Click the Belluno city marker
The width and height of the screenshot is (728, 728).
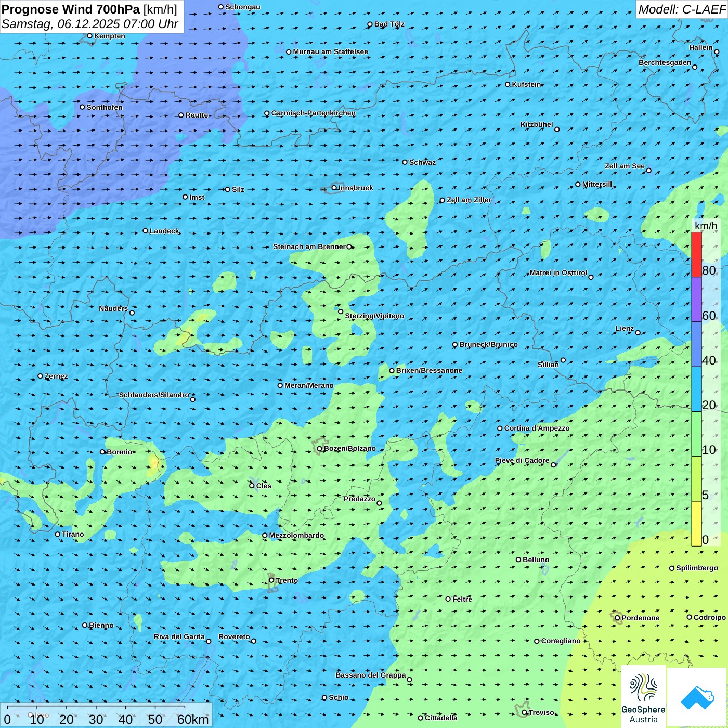518,560
